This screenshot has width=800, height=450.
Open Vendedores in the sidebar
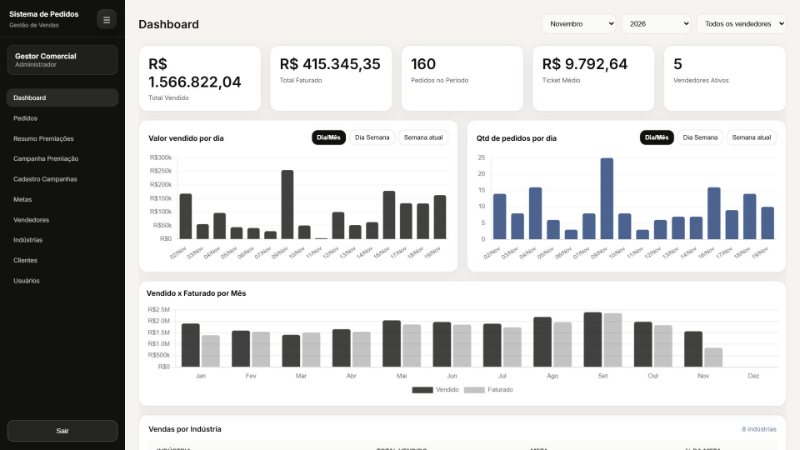pyautogui.click(x=62, y=220)
